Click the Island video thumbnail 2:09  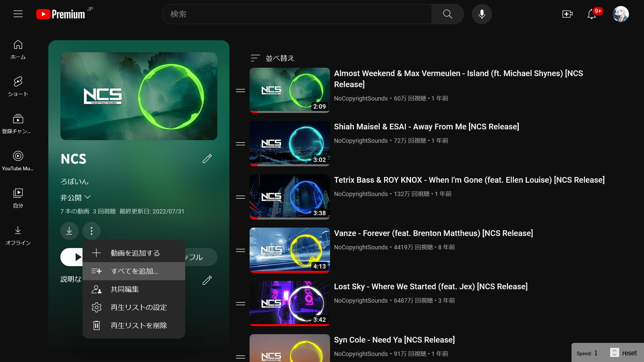(x=290, y=90)
